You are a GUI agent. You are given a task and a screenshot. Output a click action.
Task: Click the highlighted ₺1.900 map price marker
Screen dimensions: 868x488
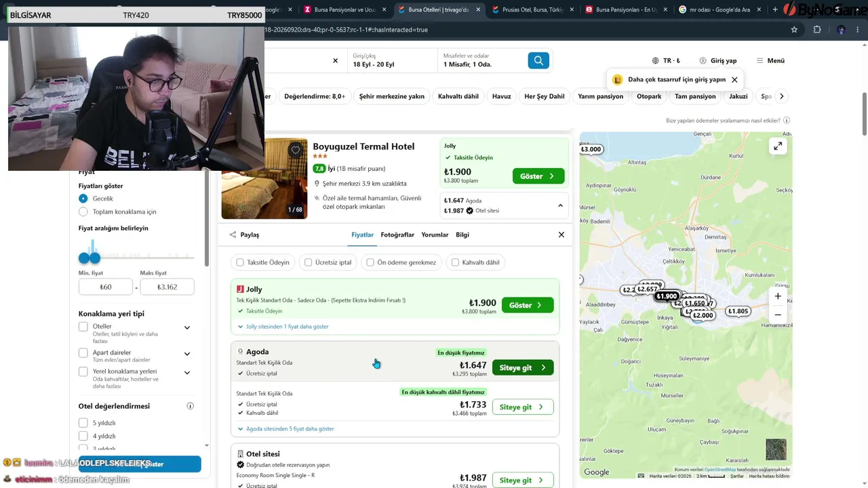[x=667, y=296]
